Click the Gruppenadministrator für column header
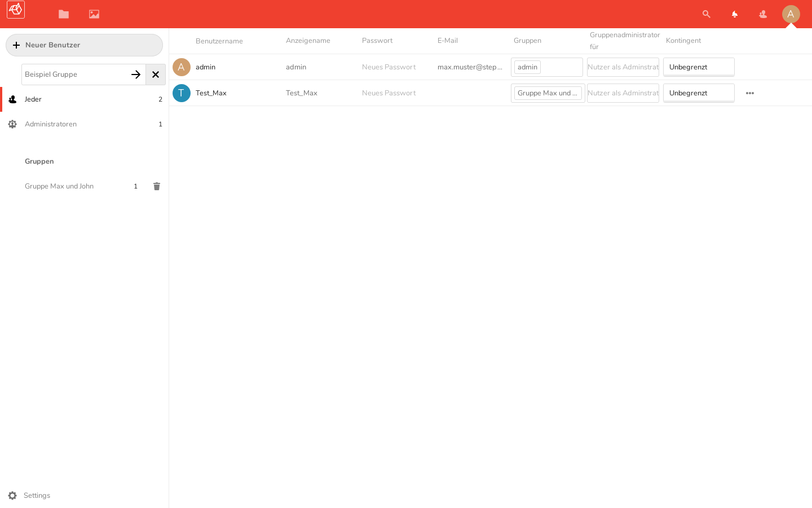The image size is (812, 508). coord(625,41)
